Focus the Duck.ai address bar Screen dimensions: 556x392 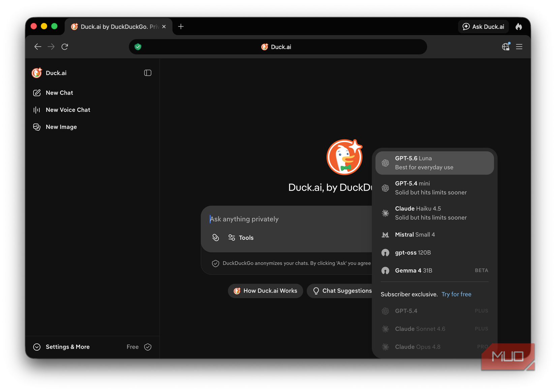(x=278, y=47)
